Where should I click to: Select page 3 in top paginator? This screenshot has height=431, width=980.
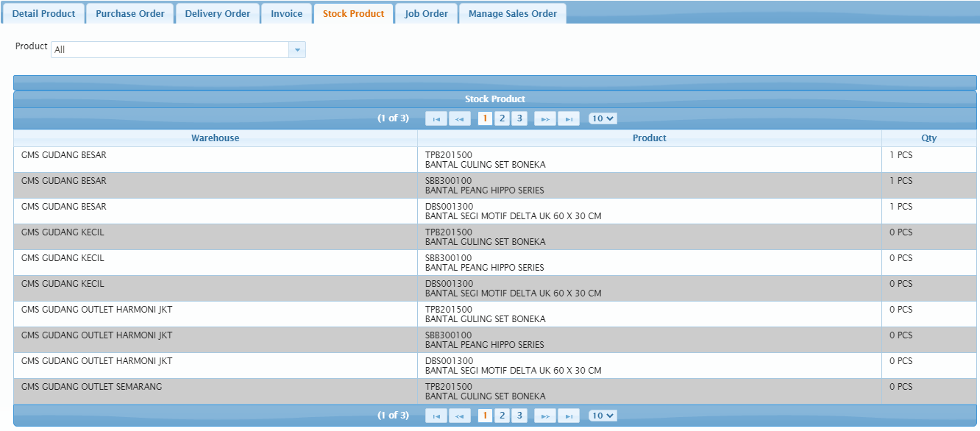pos(519,118)
